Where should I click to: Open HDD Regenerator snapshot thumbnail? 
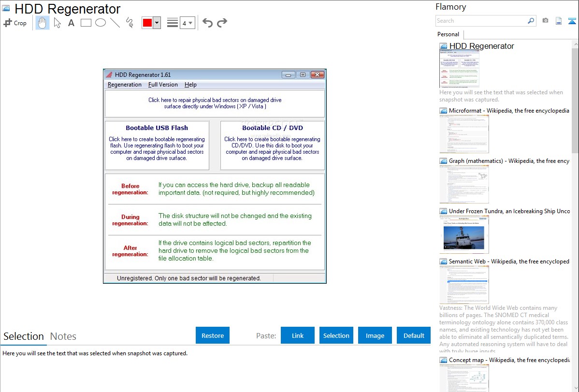click(x=459, y=69)
